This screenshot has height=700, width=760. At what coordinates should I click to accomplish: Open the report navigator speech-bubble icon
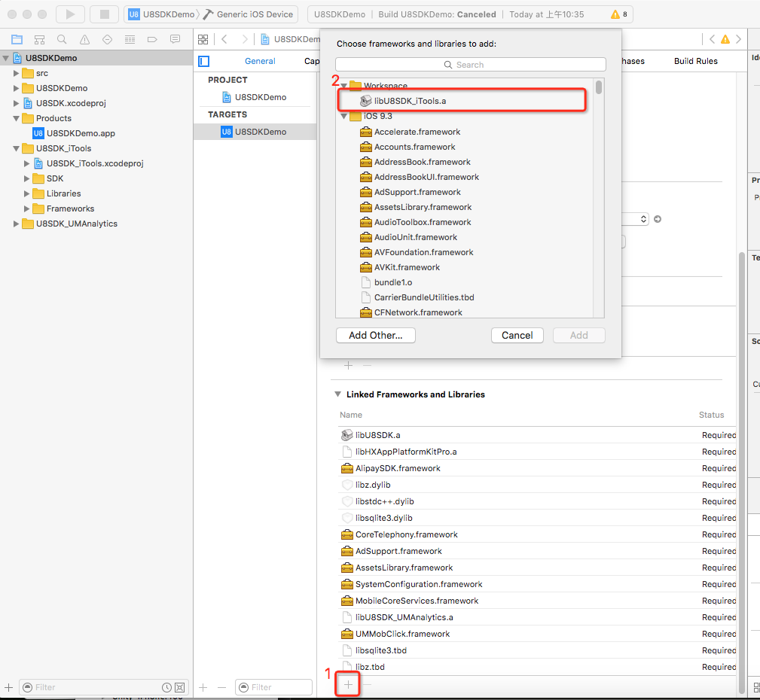(x=175, y=39)
